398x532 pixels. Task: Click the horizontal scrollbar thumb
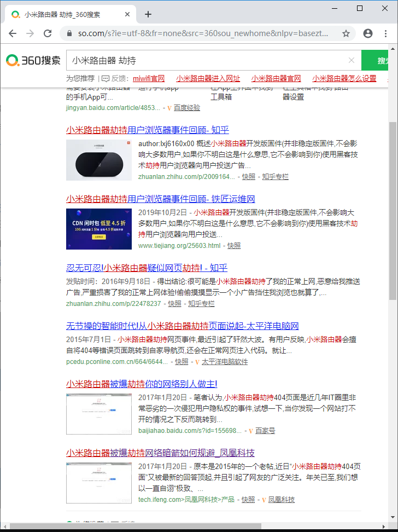tap(136, 527)
